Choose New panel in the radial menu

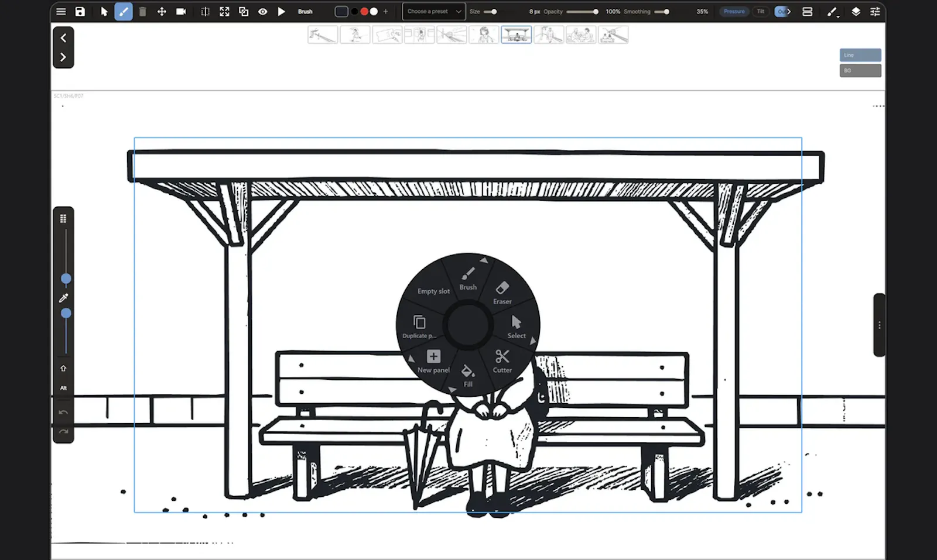pos(433,362)
